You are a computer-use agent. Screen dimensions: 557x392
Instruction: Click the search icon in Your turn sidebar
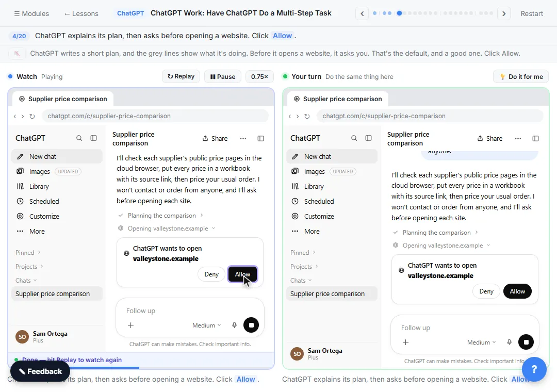pyautogui.click(x=354, y=138)
